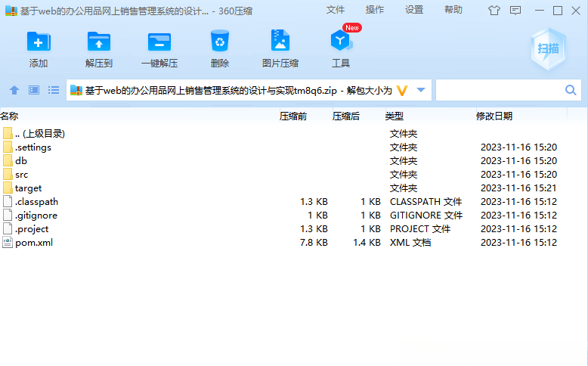
Task: Click the 解压到 (Extract to) icon
Action: click(x=98, y=42)
